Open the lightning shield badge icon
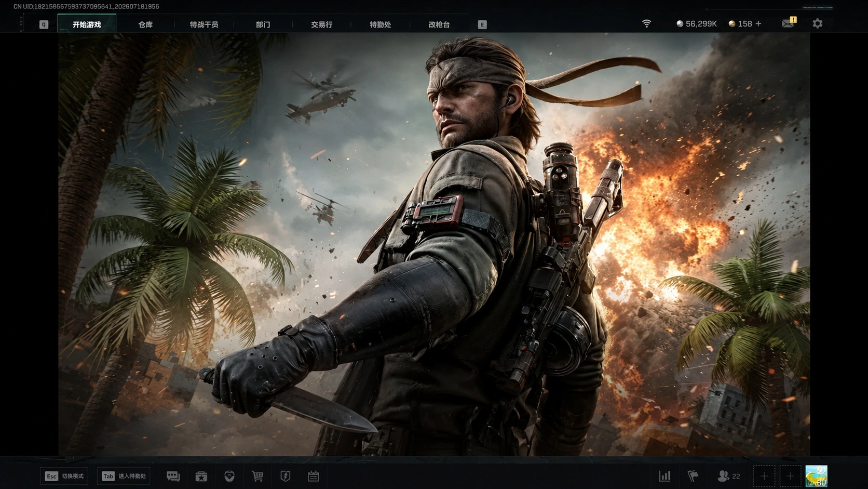Viewport: 868px width, 489px height. (x=286, y=476)
